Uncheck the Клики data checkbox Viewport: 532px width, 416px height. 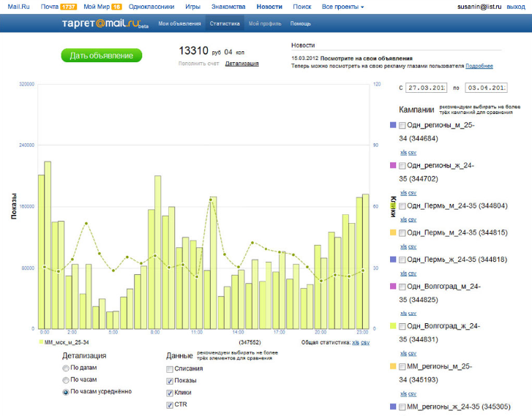(170, 393)
